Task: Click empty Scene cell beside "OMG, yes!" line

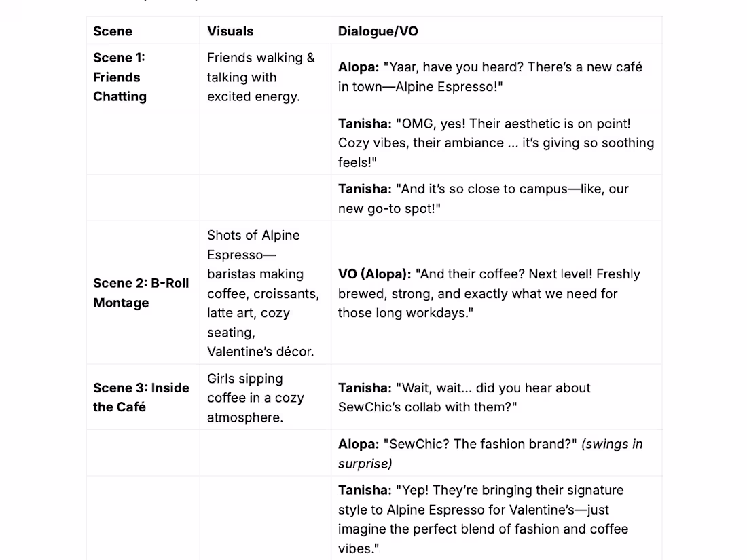Action: [x=143, y=143]
